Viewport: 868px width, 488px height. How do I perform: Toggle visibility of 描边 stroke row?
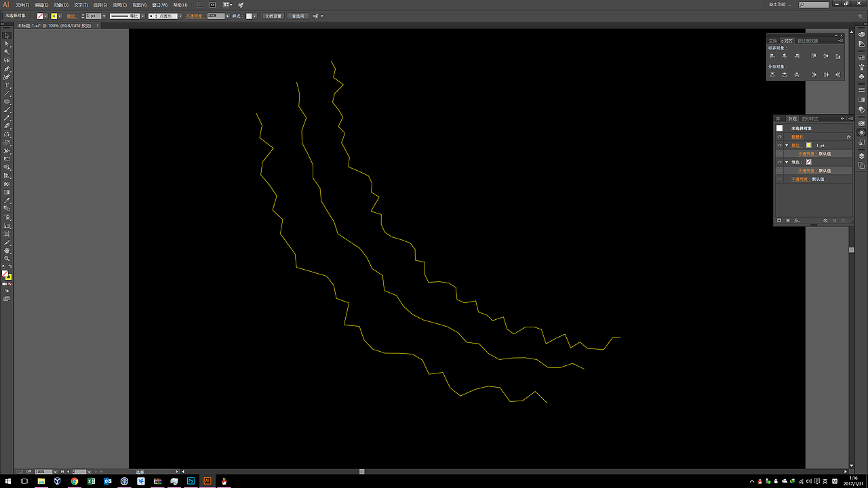779,145
